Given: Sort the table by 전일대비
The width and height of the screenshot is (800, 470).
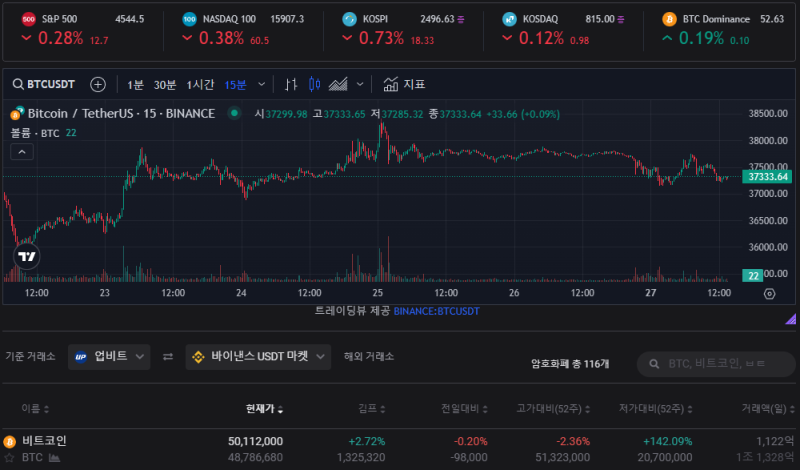Looking at the screenshot, I should (464, 409).
